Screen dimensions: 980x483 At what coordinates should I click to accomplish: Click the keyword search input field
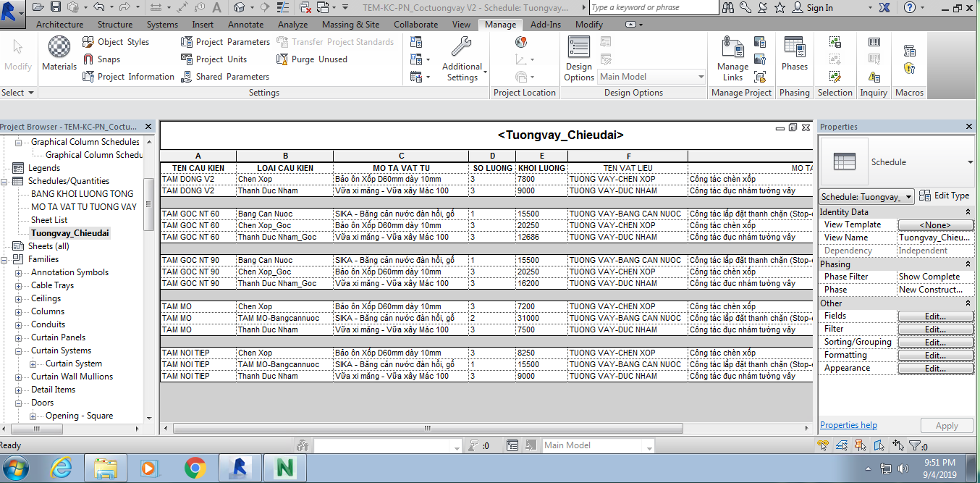[653, 8]
